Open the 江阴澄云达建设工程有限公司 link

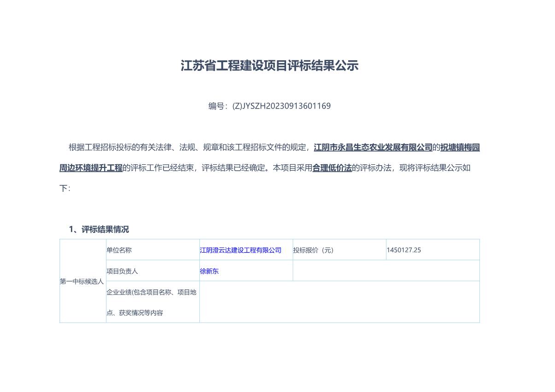point(240,250)
